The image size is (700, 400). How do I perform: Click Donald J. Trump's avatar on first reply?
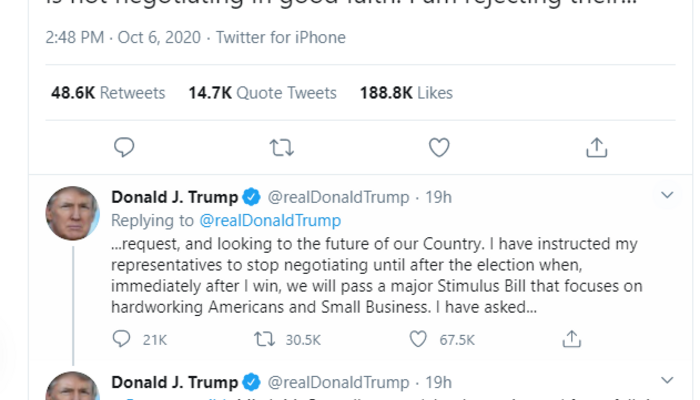[72, 211]
